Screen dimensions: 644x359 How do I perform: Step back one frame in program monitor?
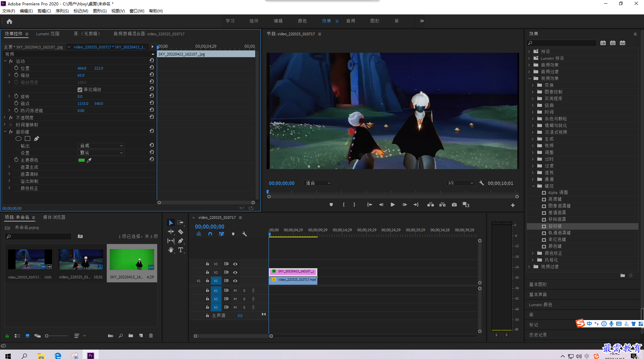coord(381,205)
